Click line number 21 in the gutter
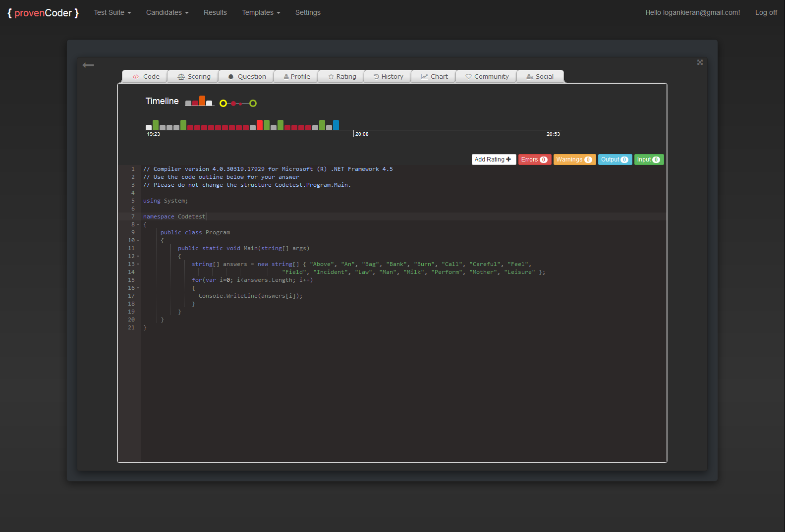 pyautogui.click(x=131, y=327)
